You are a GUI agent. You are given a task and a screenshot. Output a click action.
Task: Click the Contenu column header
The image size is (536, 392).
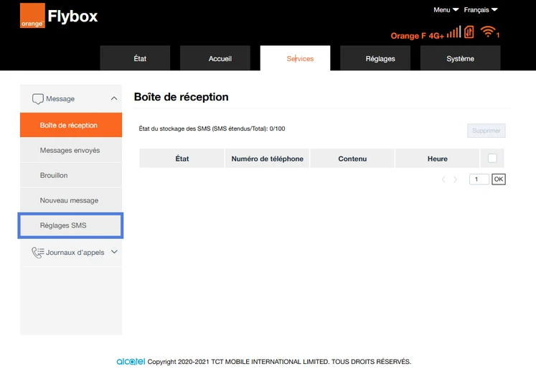tap(352, 159)
